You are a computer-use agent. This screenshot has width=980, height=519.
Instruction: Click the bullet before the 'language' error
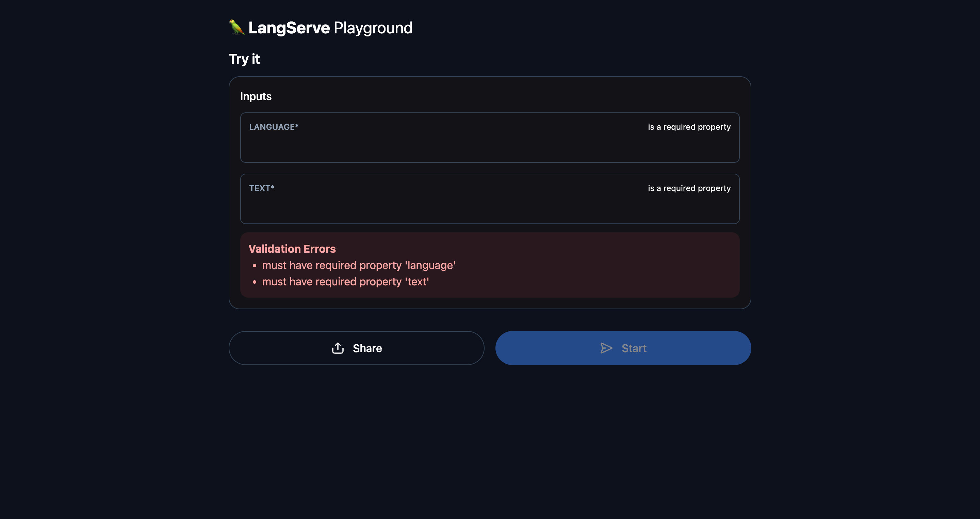pyautogui.click(x=255, y=266)
